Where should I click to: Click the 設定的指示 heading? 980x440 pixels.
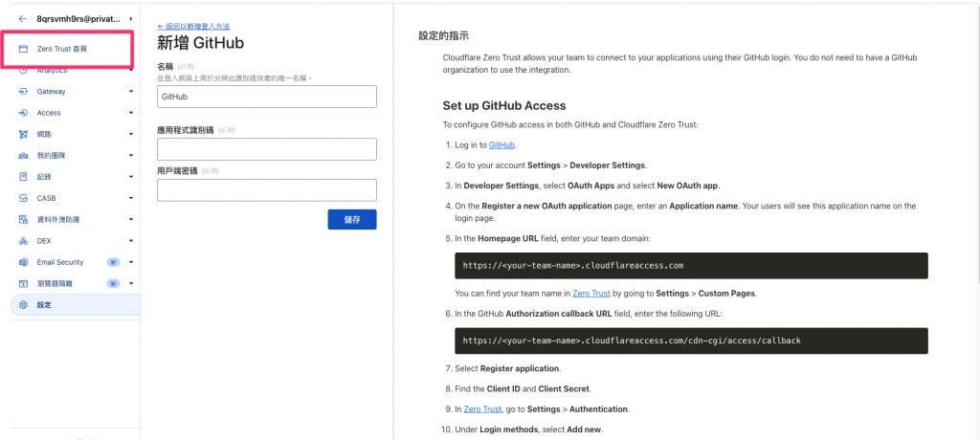tap(444, 35)
